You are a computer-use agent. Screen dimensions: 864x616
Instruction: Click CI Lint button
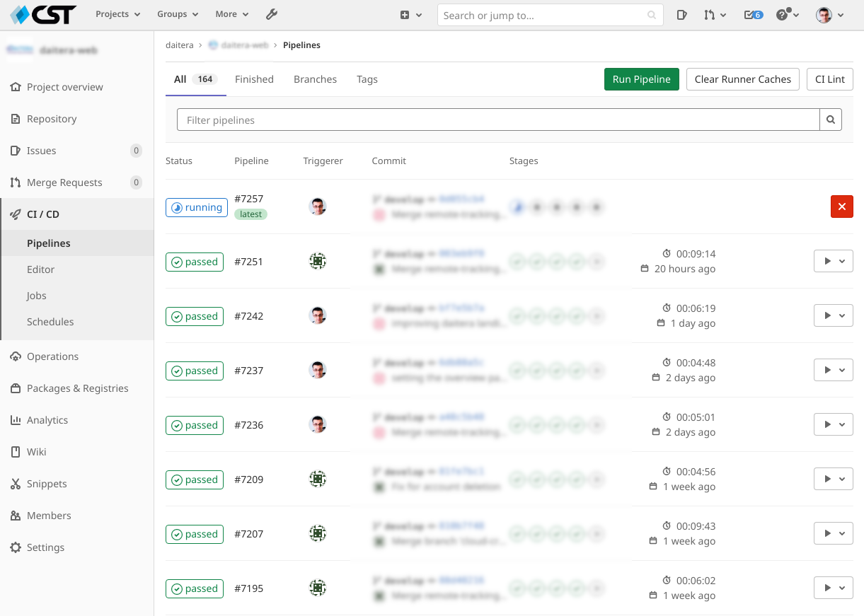click(x=830, y=79)
